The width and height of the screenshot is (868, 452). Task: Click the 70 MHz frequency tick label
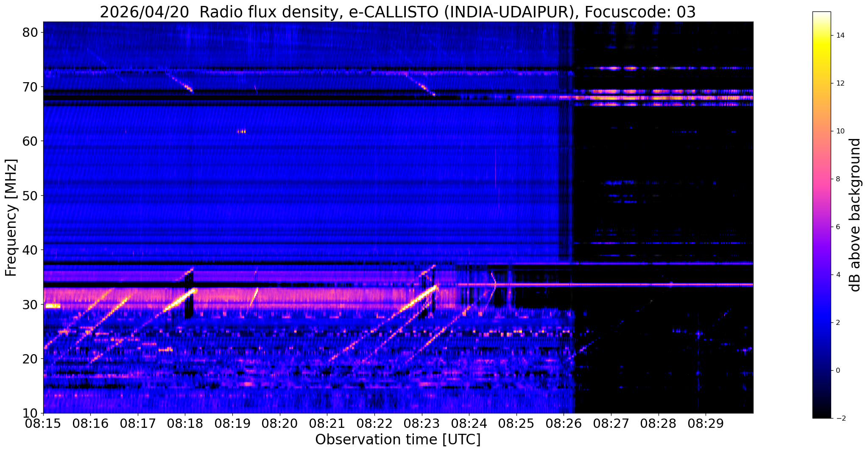pyautogui.click(x=31, y=86)
